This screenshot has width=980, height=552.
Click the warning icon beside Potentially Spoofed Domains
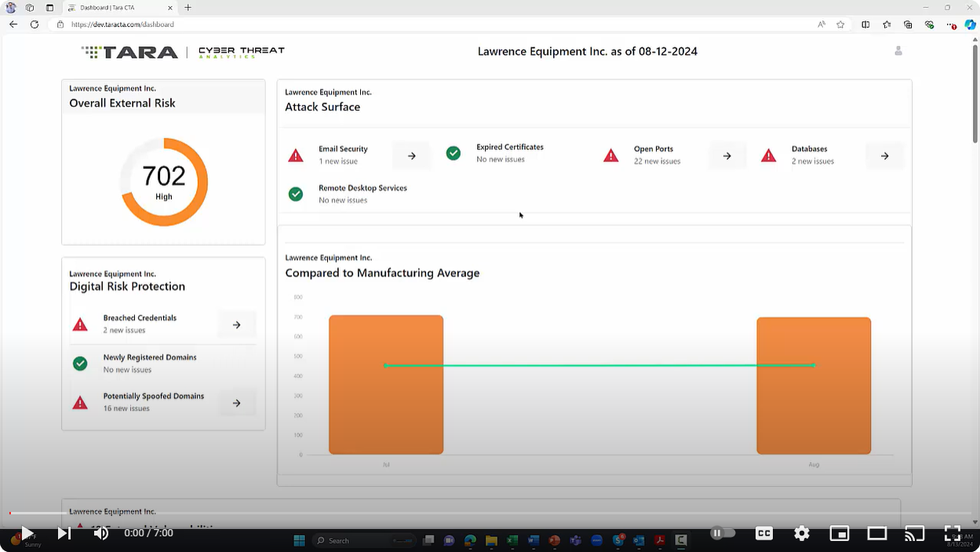click(80, 403)
